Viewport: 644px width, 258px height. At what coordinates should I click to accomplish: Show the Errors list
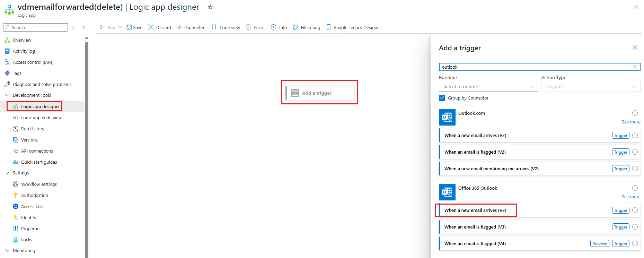255,27
